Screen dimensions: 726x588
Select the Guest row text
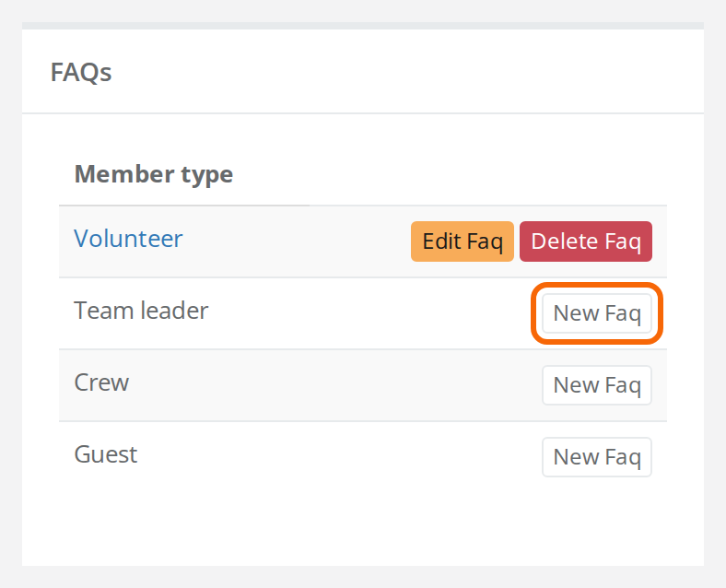[x=106, y=454]
